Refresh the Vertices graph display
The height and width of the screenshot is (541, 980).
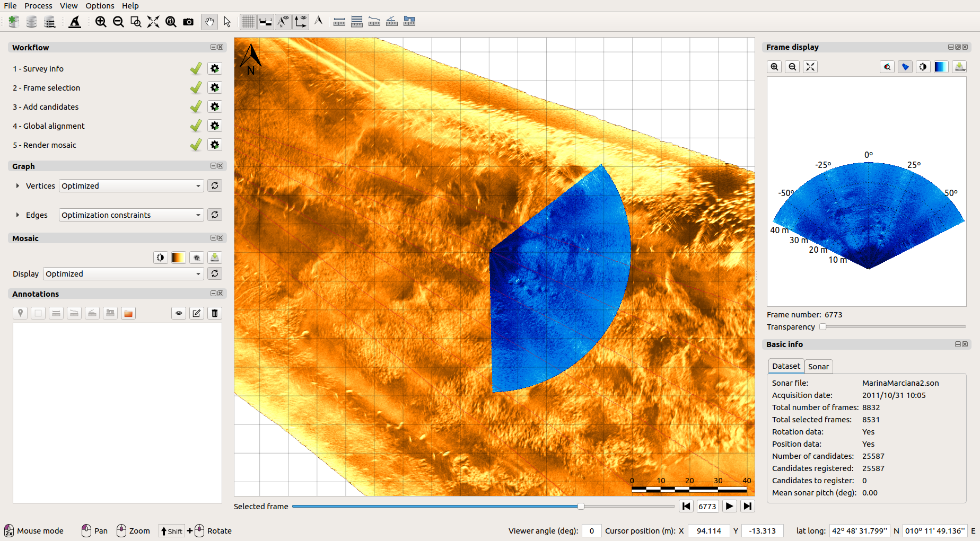215,186
